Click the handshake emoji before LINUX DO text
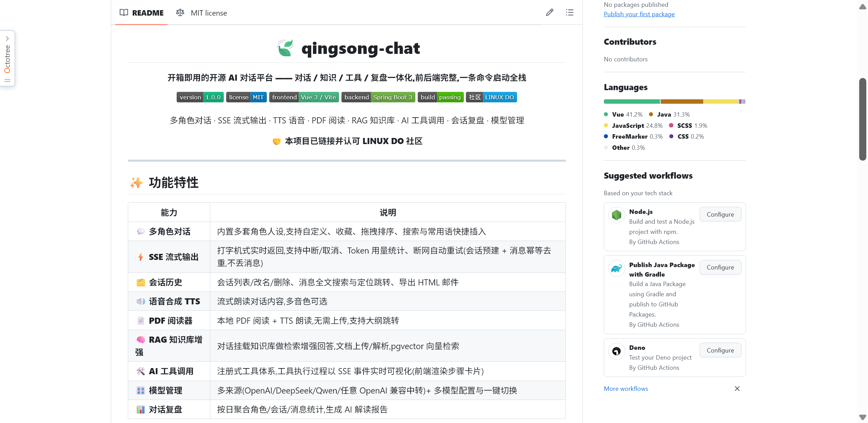Viewport: 868px width, 423px height. (277, 141)
